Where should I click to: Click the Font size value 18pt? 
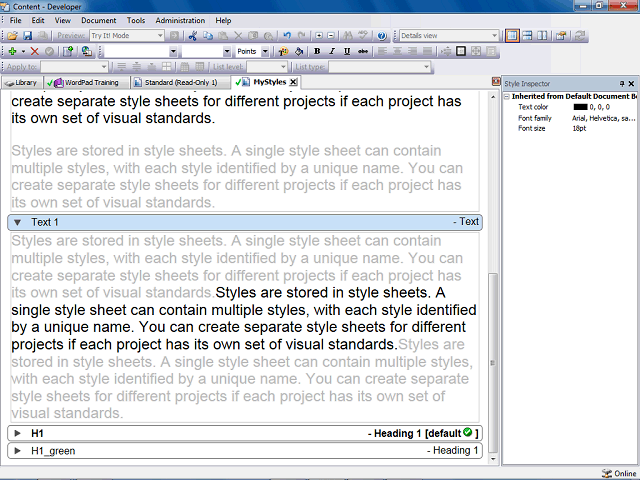click(x=579, y=128)
